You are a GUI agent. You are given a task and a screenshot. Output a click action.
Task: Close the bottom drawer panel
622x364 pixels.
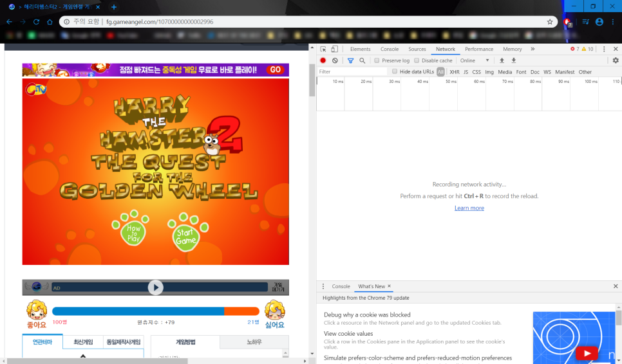tap(616, 286)
